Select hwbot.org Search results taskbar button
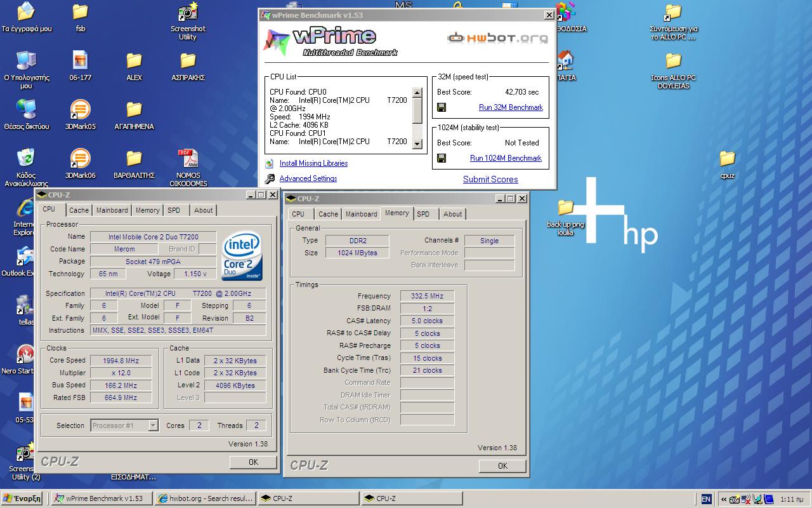Screen dimensions: 812x508 pyautogui.click(x=206, y=498)
